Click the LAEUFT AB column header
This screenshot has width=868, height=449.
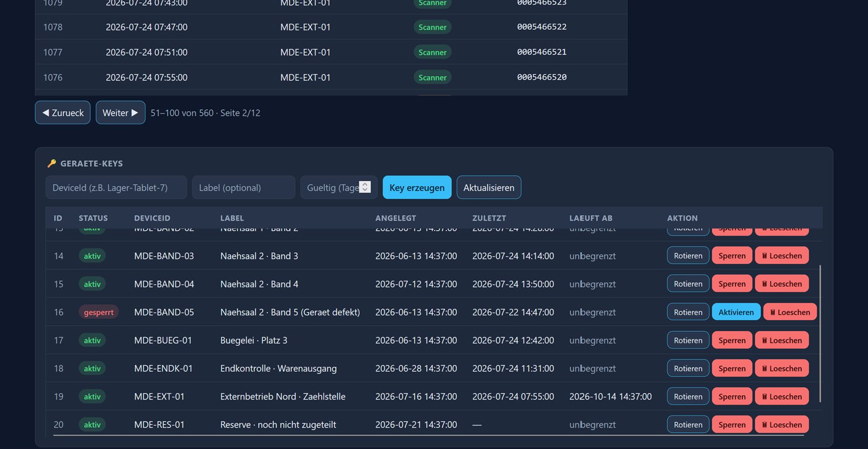(591, 218)
